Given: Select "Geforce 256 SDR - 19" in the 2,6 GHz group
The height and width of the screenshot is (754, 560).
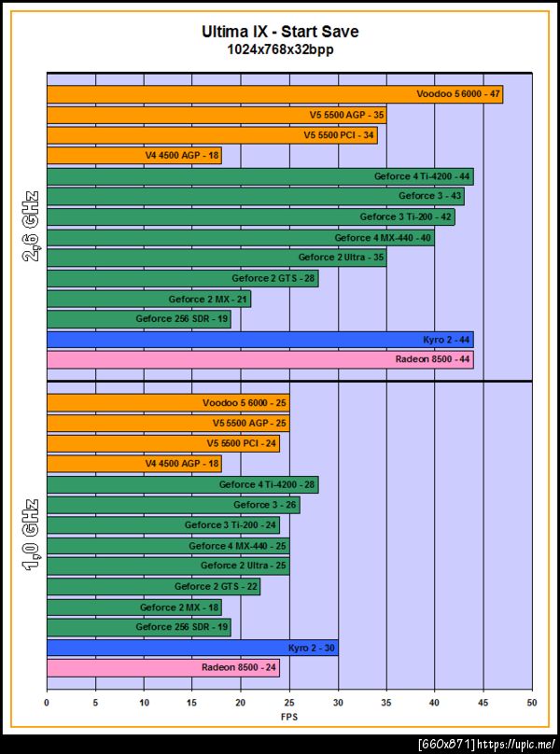Looking at the screenshot, I should tap(139, 319).
